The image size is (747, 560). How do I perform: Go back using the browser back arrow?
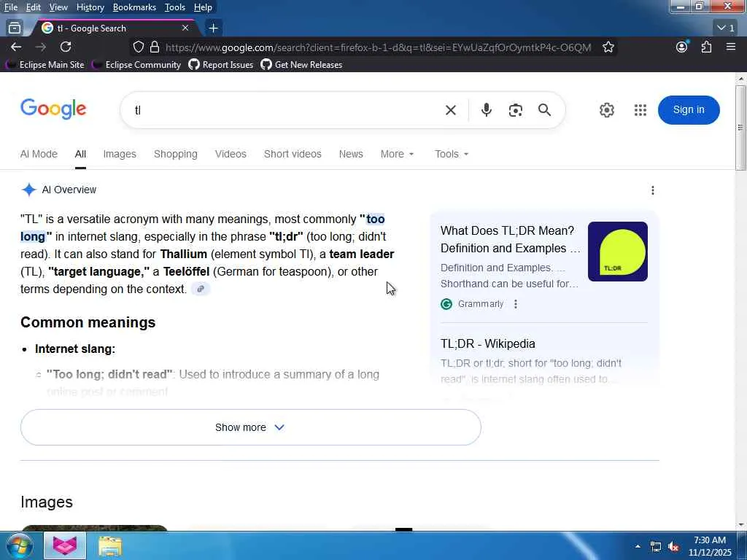click(16, 47)
